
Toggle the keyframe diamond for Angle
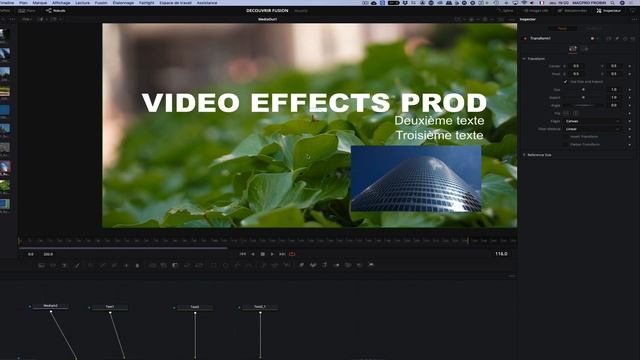click(630, 105)
